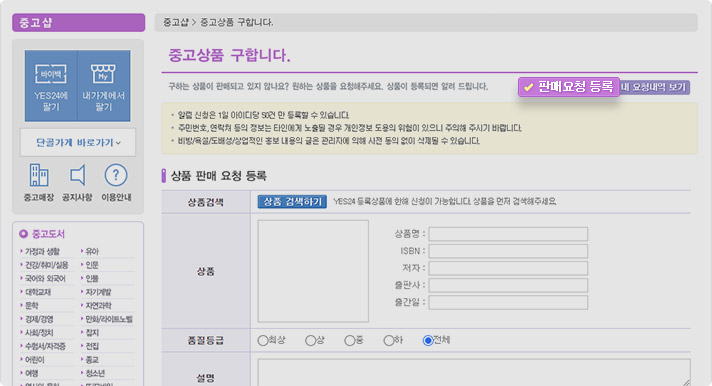Open 청소년 category
The image size is (712, 386).
pyautogui.click(x=95, y=373)
